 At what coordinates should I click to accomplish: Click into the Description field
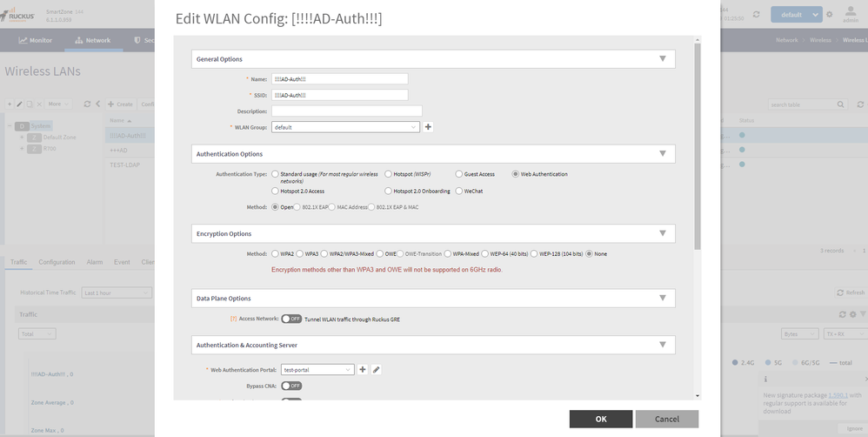346,111
